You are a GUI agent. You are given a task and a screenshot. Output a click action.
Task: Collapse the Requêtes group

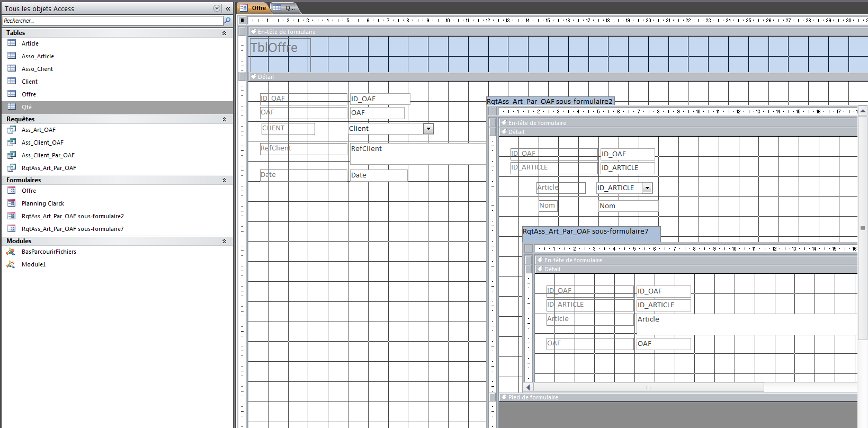click(224, 119)
